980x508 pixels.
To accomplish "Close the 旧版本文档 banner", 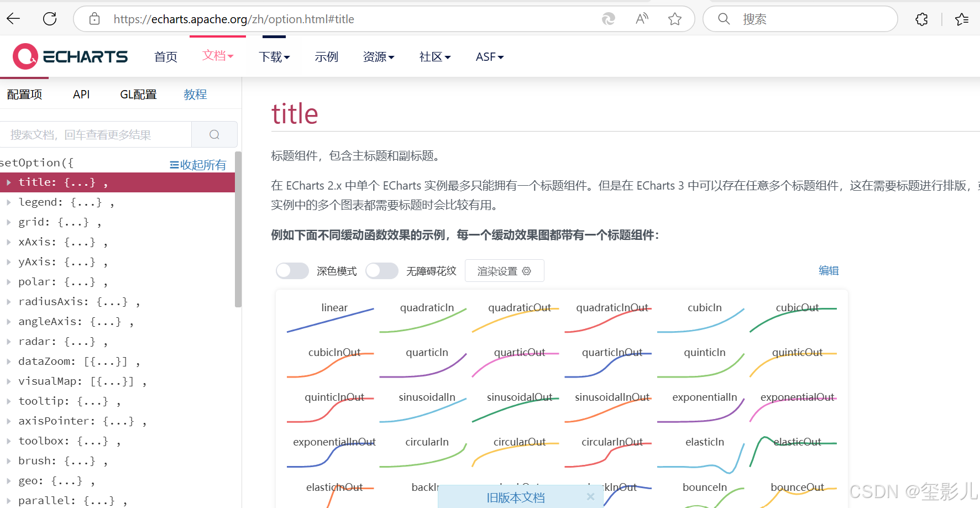I will (590, 496).
